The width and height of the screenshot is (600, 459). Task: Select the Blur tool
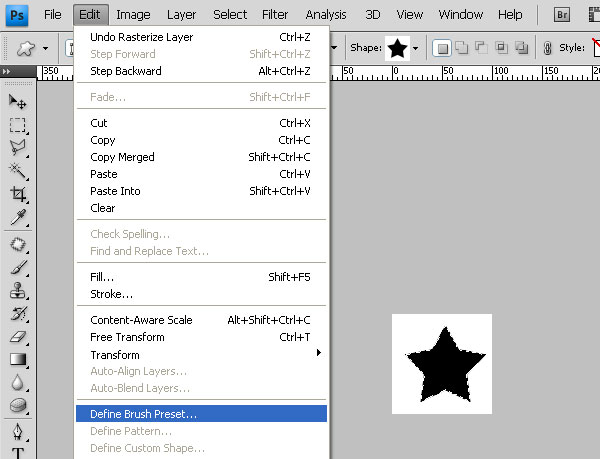pyautogui.click(x=18, y=382)
